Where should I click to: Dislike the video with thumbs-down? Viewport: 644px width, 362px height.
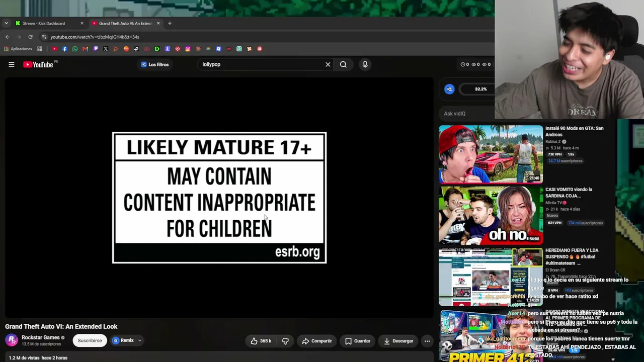click(285, 341)
